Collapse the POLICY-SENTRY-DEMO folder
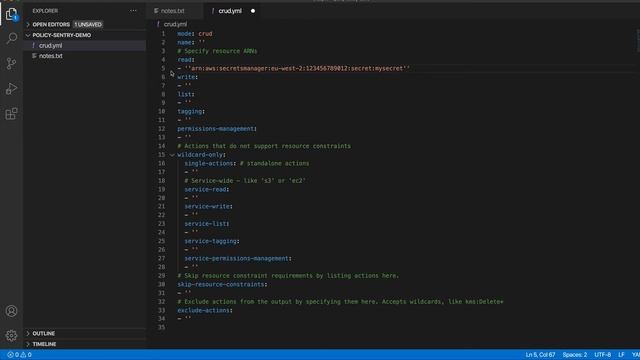The image size is (640, 360). click(x=28, y=35)
